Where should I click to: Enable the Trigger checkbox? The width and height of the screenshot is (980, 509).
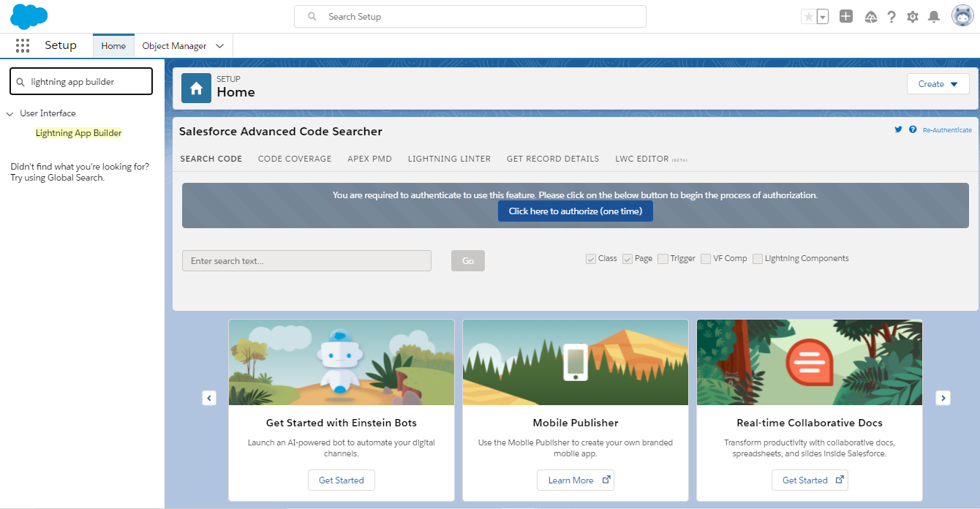[x=663, y=258]
